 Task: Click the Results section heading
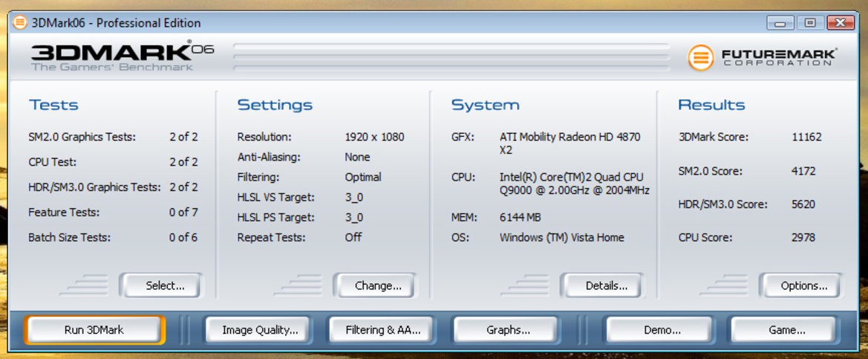(711, 106)
